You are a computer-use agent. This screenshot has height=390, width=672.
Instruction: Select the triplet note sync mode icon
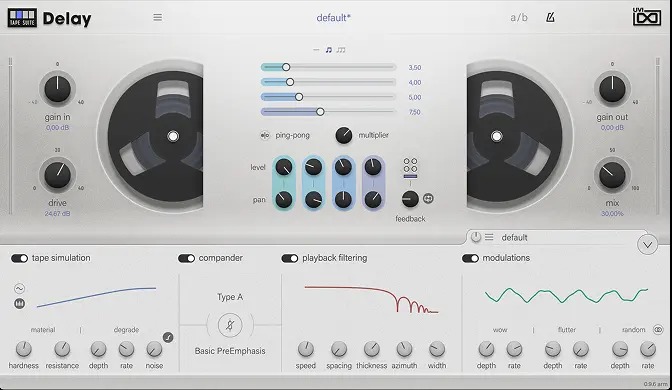point(341,50)
